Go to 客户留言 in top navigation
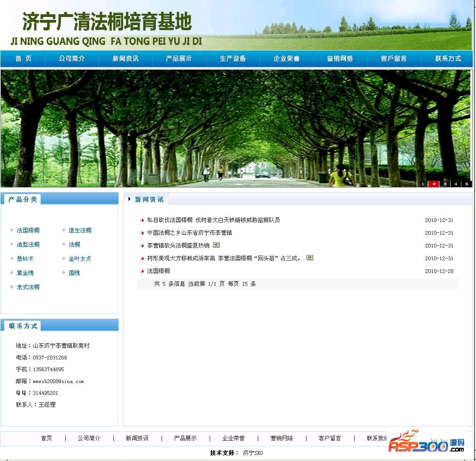Viewport: 476px width, 461px height. click(x=394, y=59)
